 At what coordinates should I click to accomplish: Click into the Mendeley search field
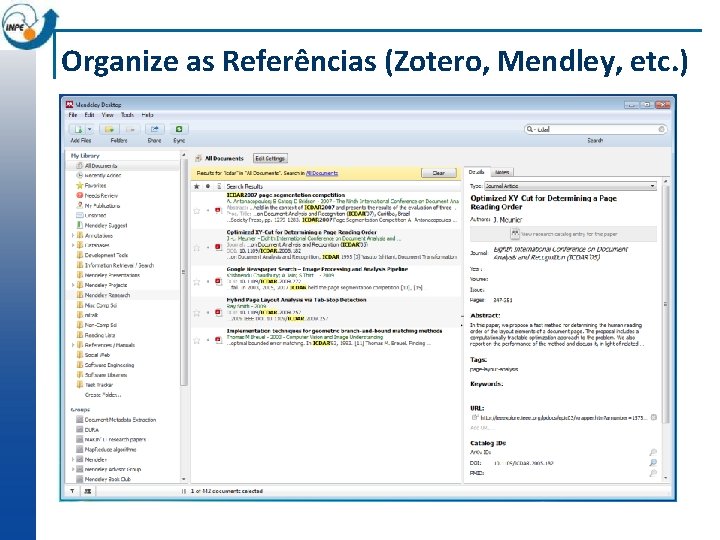(x=596, y=129)
